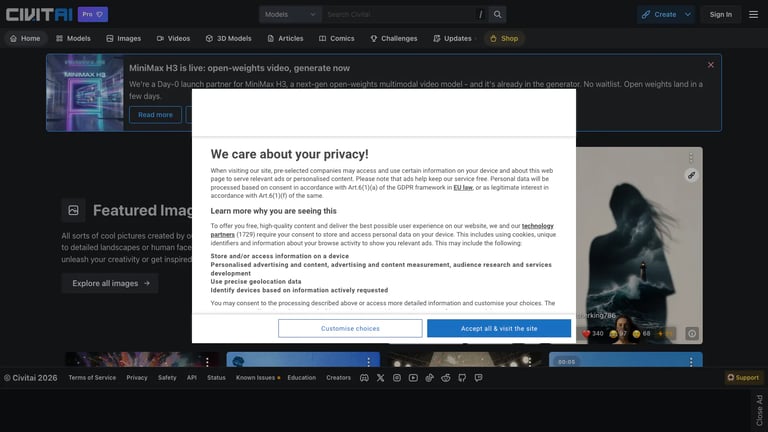Open the 3D Models tab
The height and width of the screenshot is (432, 768).
click(x=228, y=38)
